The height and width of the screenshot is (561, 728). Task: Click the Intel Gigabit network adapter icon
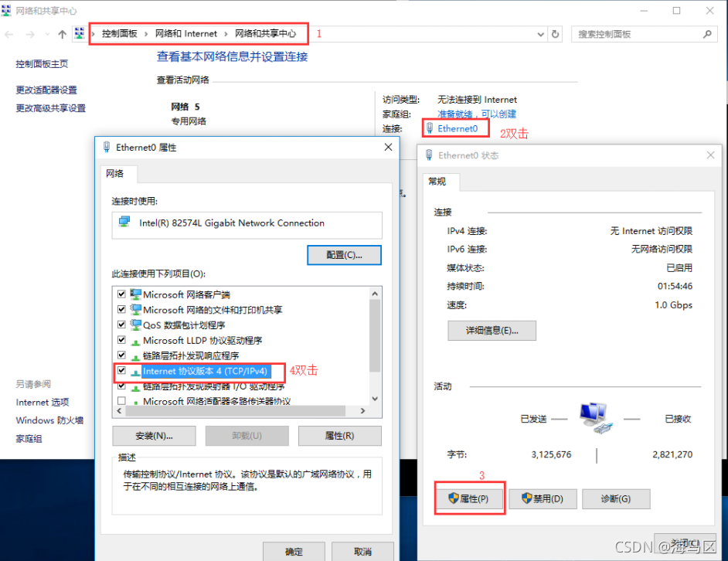click(x=124, y=222)
